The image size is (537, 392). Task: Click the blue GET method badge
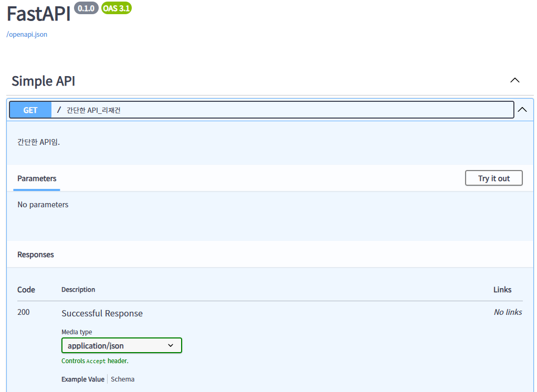pos(30,110)
